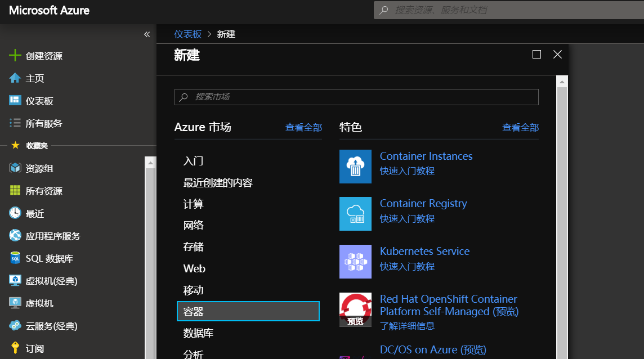
Task: Click the star icon in 收藏夹 header
Action: click(x=15, y=145)
